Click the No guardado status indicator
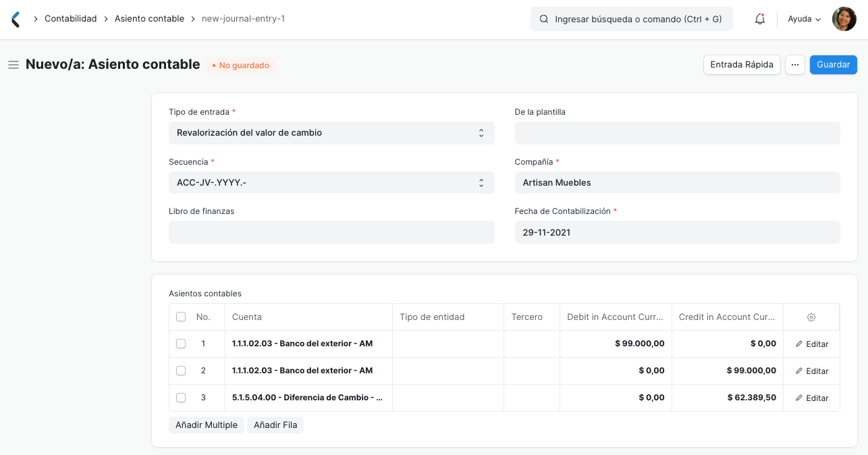The height and width of the screenshot is (455, 868). click(241, 65)
